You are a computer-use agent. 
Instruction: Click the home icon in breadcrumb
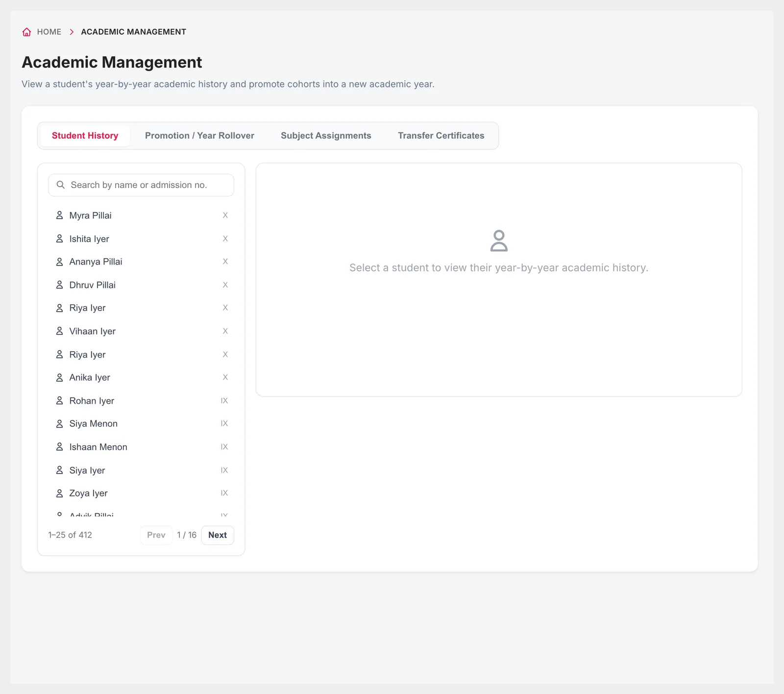(x=27, y=32)
